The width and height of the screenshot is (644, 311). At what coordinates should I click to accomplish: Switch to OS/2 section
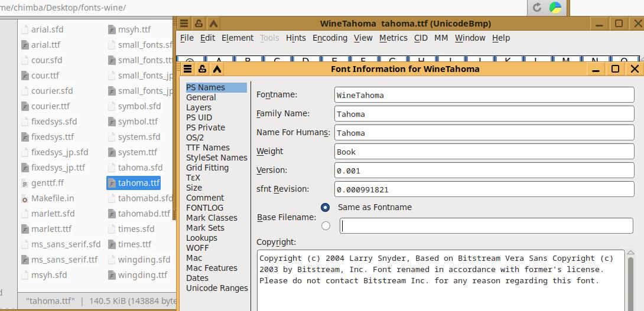tap(195, 138)
